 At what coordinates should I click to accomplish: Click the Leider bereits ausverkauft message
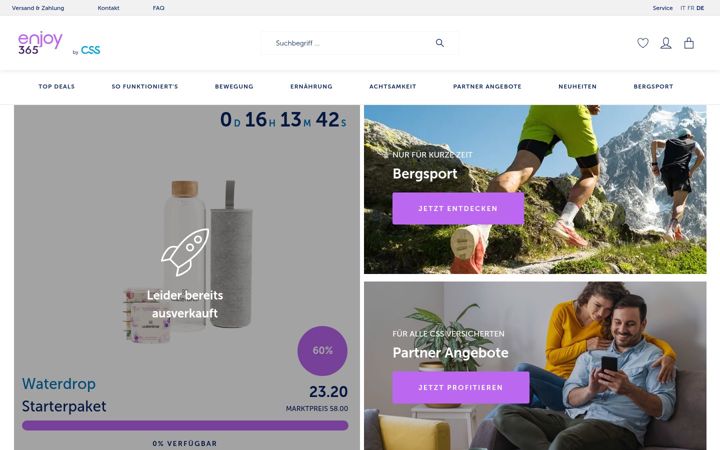click(x=185, y=304)
